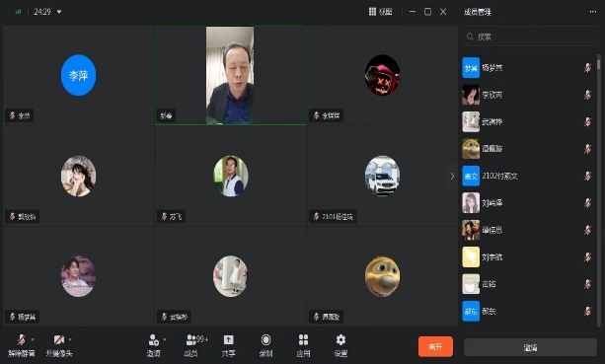605x364 pixels.
Task: Check the green network signal icon
Action: pos(18,12)
